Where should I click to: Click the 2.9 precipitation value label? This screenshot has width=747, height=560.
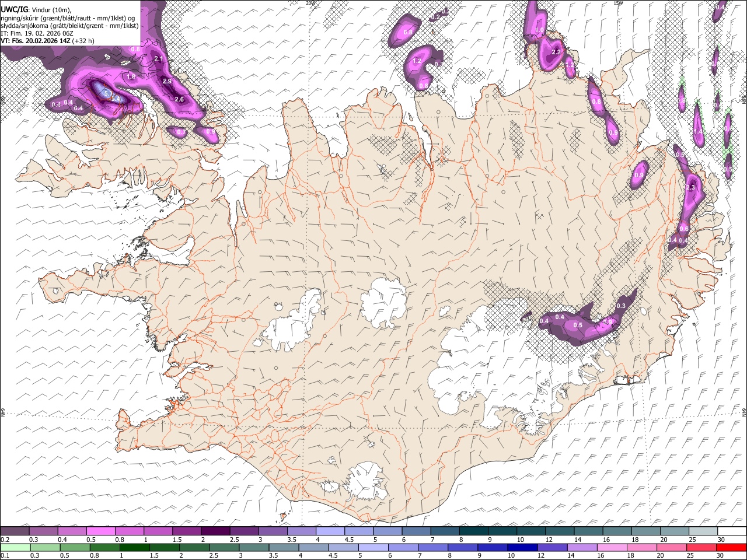pos(167,81)
